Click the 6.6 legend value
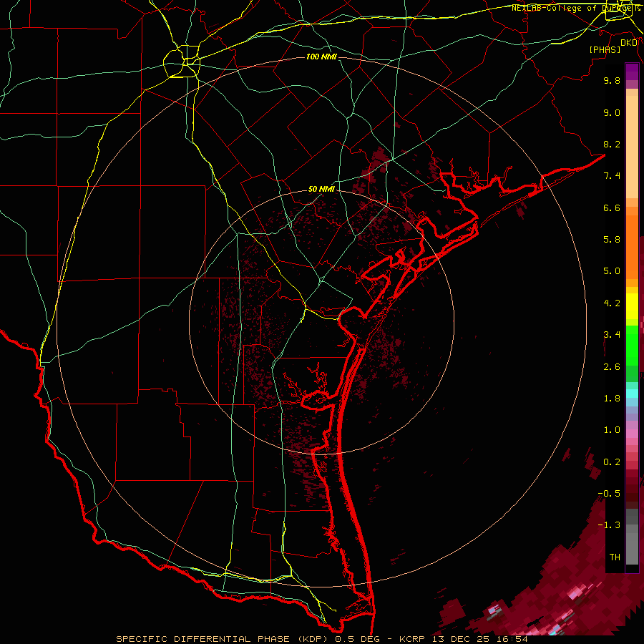644x644 pixels. (x=612, y=208)
